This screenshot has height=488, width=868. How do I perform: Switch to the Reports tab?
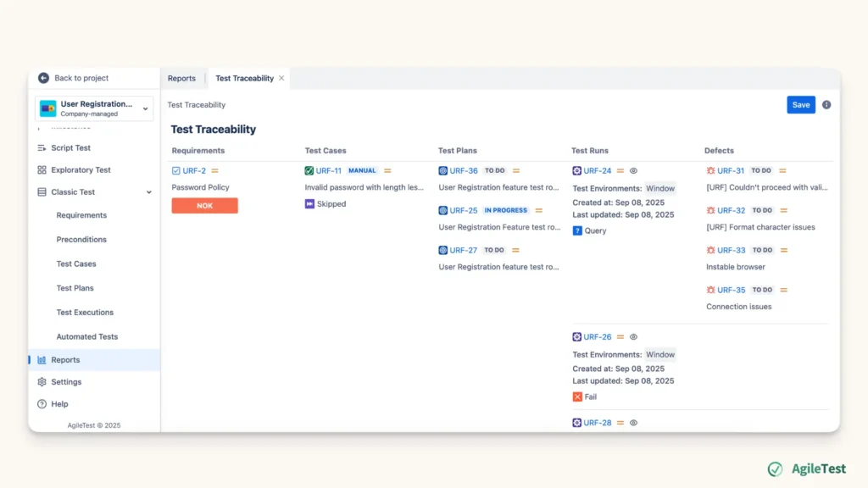(x=181, y=79)
